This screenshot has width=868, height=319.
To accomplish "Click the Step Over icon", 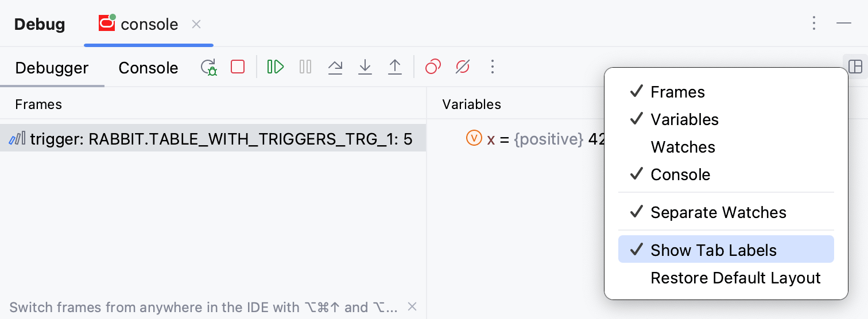I will coord(335,67).
